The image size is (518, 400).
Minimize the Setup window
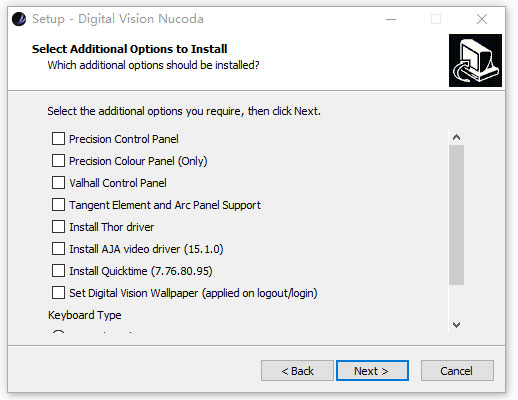point(391,19)
